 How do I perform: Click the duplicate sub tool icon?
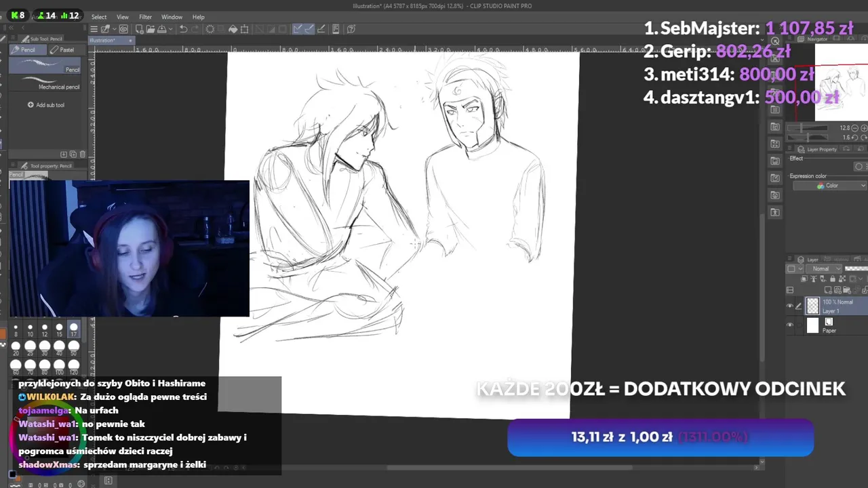[73, 154]
